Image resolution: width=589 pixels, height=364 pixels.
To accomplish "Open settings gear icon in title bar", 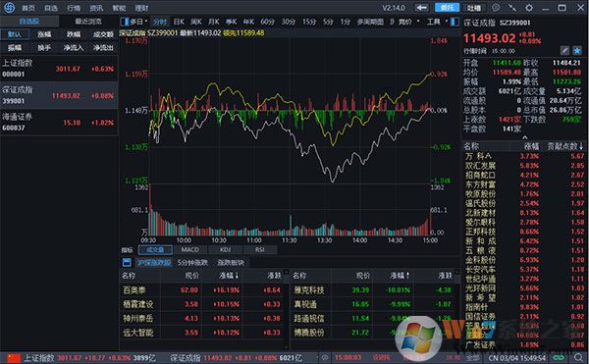I will [x=529, y=8].
